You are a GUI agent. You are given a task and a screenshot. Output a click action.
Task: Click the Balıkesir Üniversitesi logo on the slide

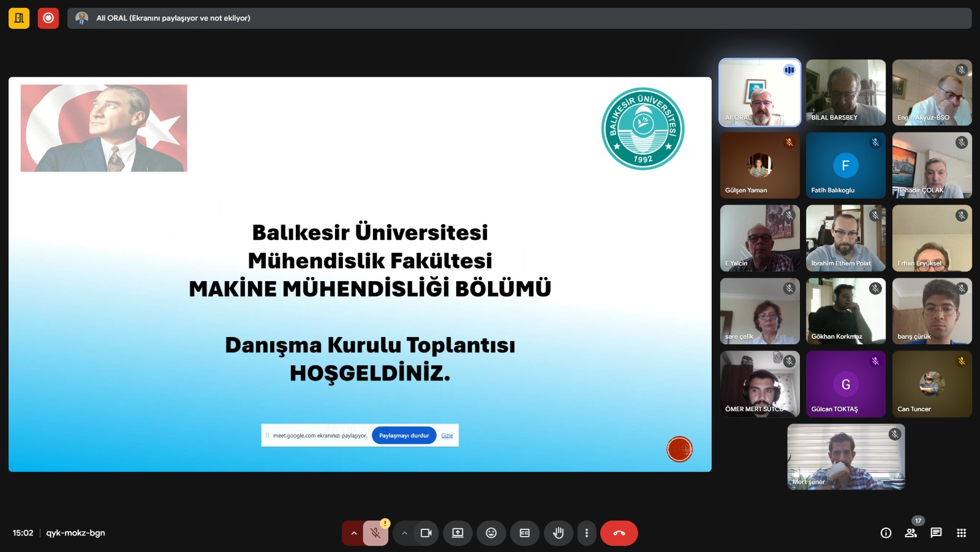pos(643,128)
